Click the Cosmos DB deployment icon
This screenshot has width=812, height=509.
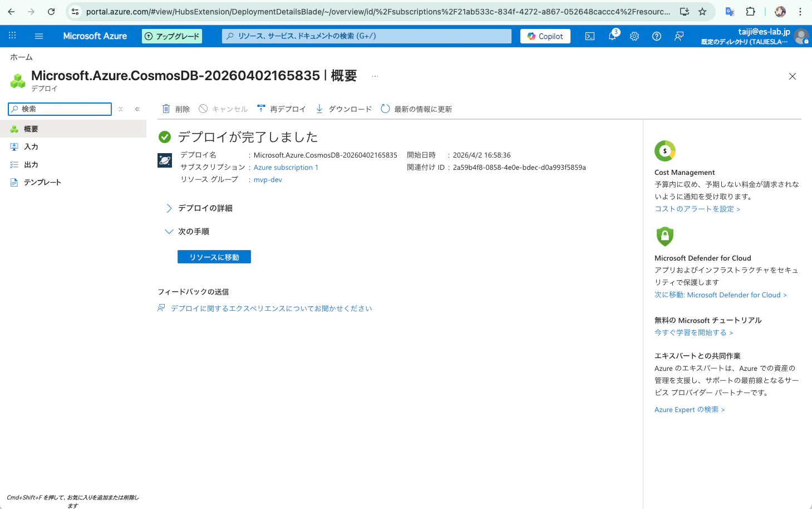coord(165,160)
